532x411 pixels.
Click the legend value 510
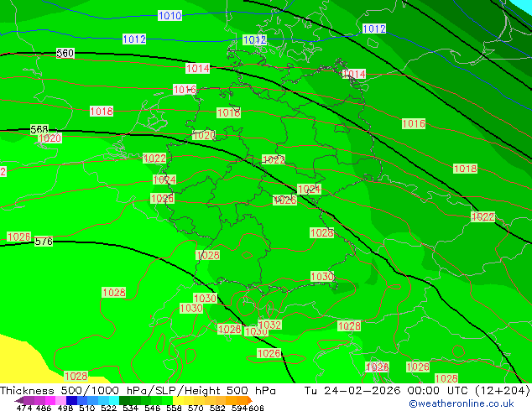point(87,408)
